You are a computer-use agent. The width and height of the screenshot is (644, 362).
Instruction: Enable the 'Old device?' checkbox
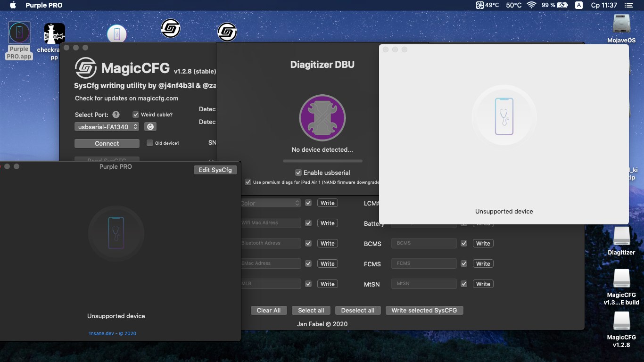[150, 143]
